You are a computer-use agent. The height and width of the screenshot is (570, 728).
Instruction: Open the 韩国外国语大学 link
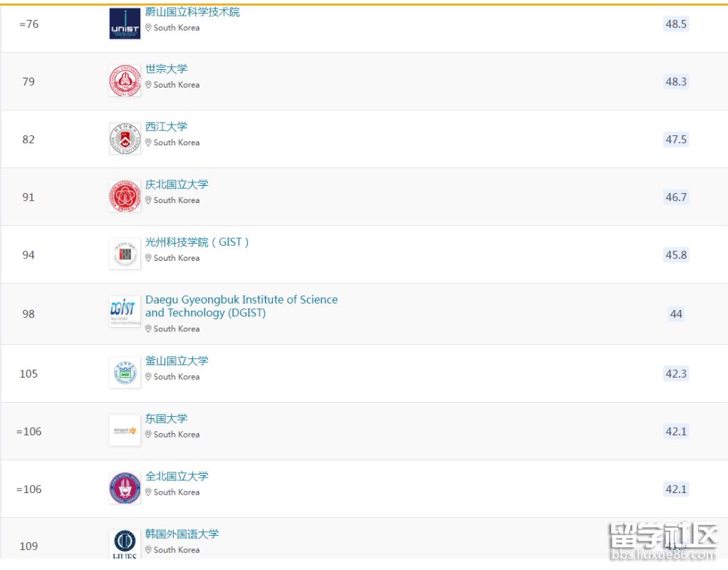(x=182, y=534)
